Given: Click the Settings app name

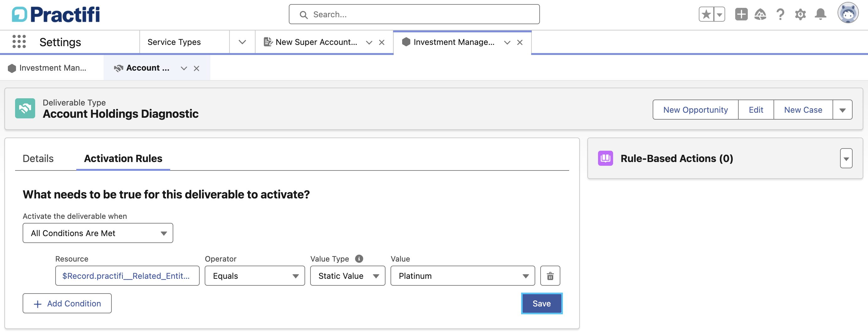Looking at the screenshot, I should click(x=60, y=42).
